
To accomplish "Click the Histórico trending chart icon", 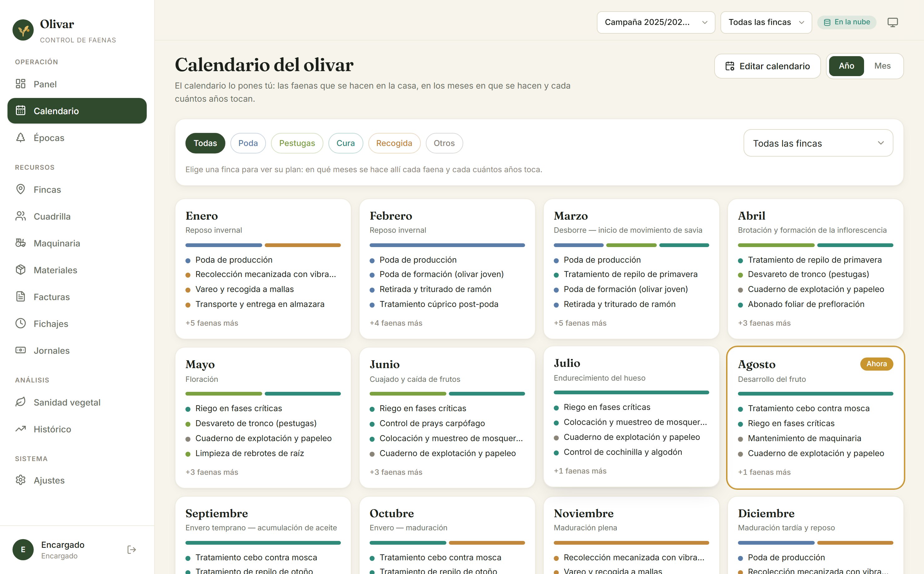I will click(21, 429).
